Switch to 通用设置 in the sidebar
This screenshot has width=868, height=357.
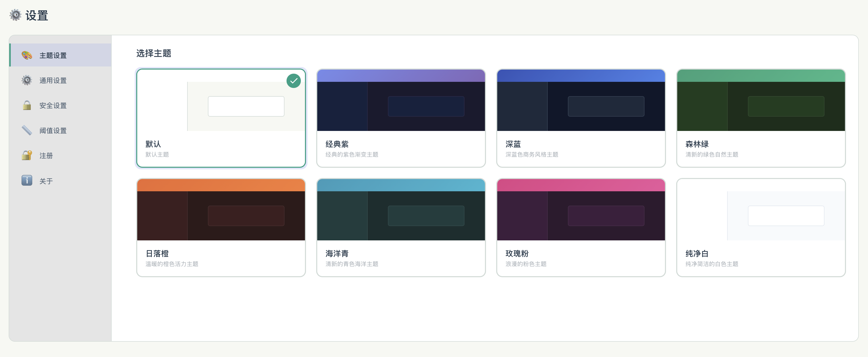pos(60,80)
